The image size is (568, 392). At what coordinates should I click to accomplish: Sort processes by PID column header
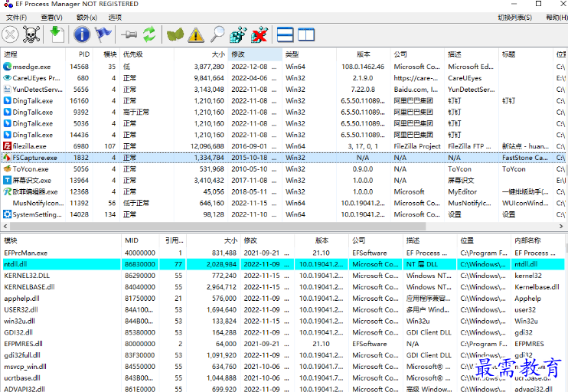(x=79, y=54)
